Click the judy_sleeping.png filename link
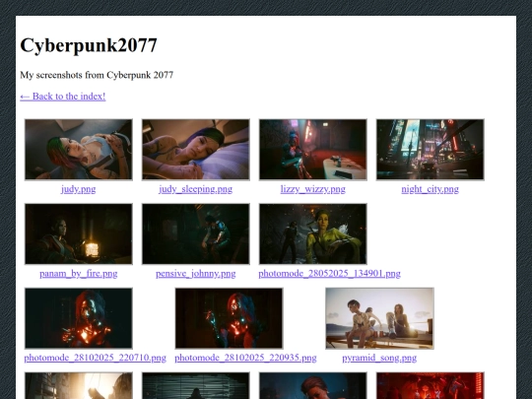The image size is (532, 399). click(196, 189)
